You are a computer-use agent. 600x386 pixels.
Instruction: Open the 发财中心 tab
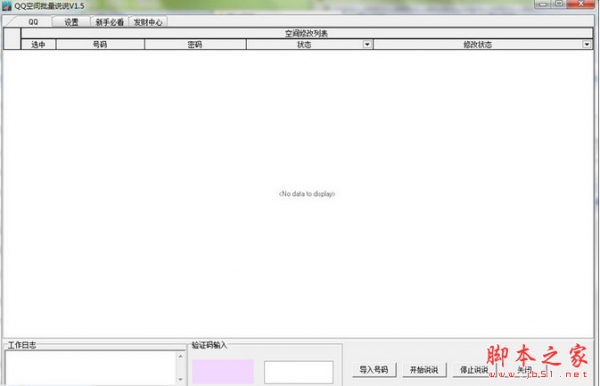pos(148,22)
